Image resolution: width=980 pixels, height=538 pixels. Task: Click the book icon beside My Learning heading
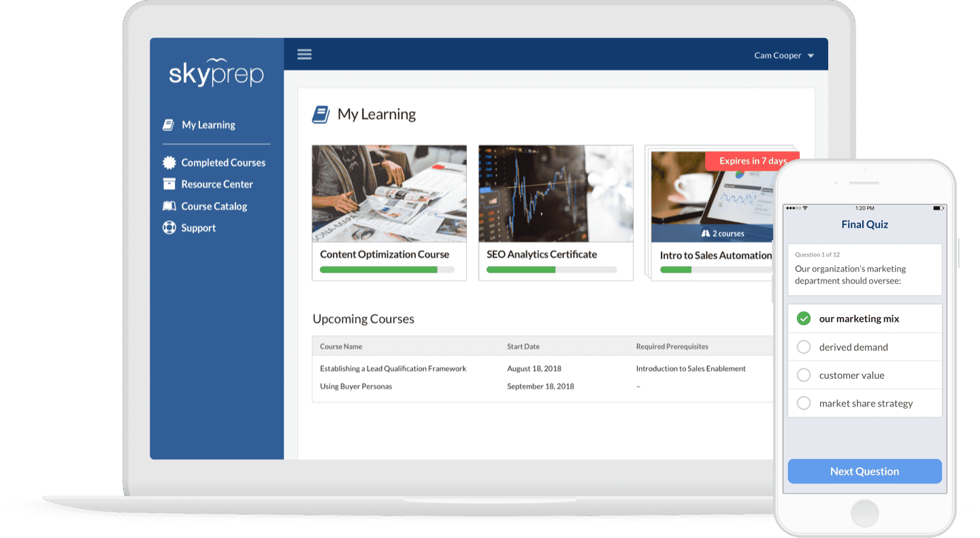coord(321,114)
